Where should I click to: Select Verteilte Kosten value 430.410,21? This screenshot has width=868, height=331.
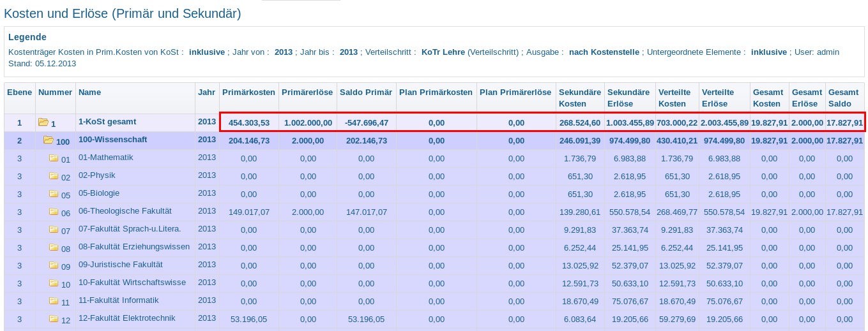(x=677, y=140)
